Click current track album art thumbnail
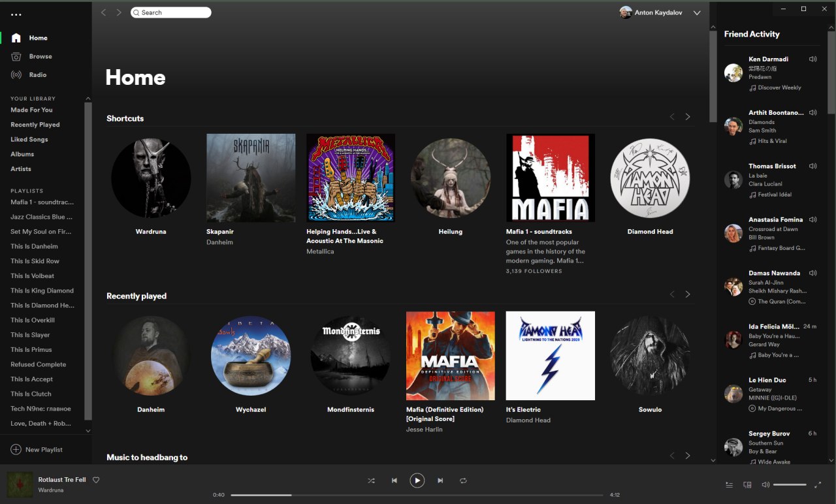This screenshot has height=504, width=836. [x=20, y=484]
